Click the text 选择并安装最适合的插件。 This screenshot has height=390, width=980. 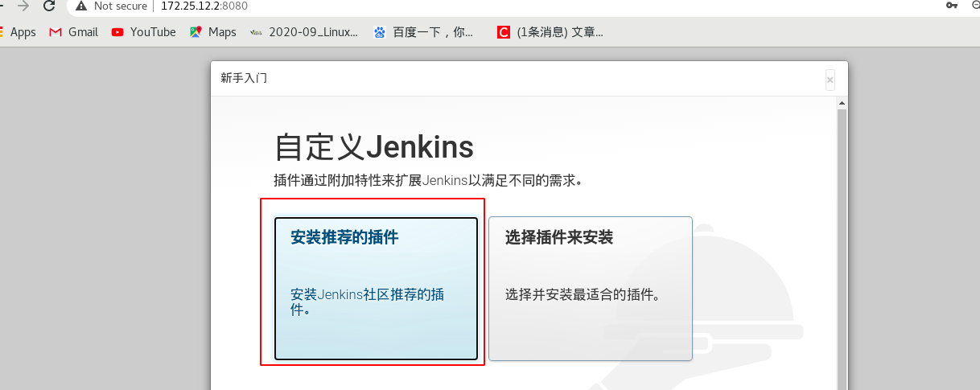(585, 294)
